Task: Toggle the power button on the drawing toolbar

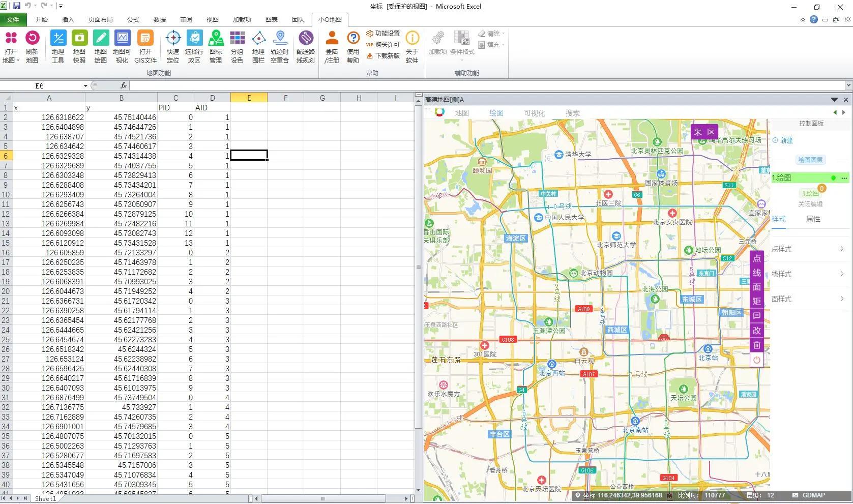Action: (757, 360)
